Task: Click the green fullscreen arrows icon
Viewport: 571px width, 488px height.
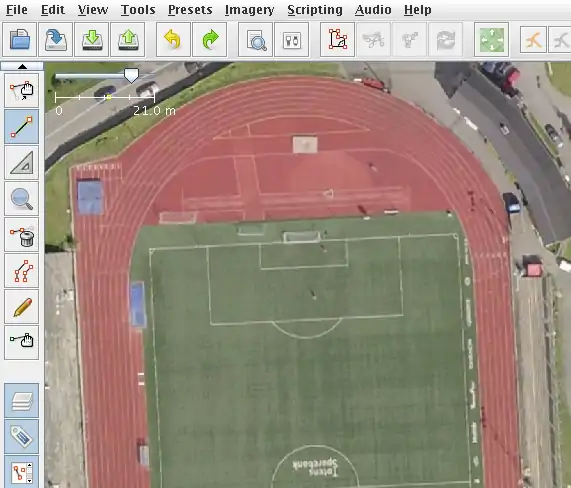Action: point(491,39)
